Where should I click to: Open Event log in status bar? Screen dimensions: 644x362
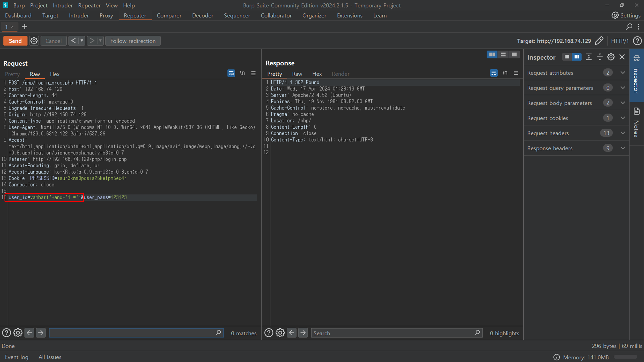pos(17,357)
